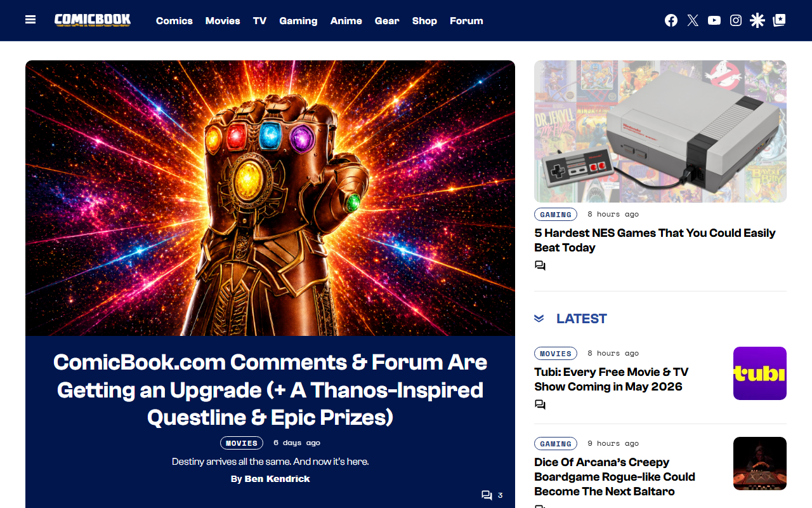Click the ComicBook logo
Viewport: 812px width, 508px height.
[93, 20]
